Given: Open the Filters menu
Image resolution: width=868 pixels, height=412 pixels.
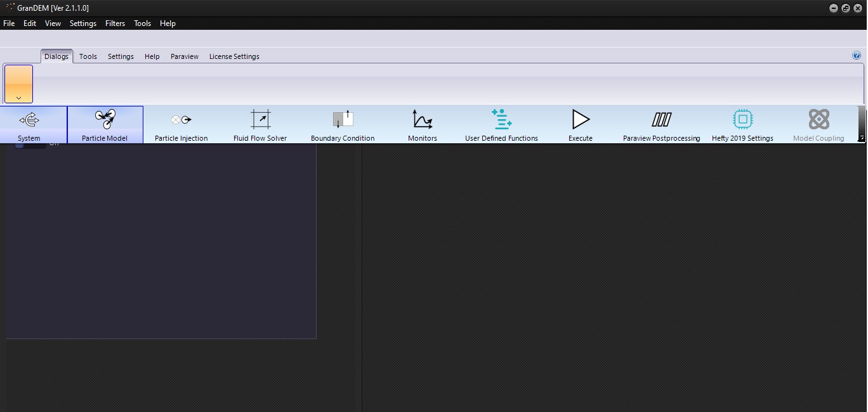Looking at the screenshot, I should click(115, 23).
